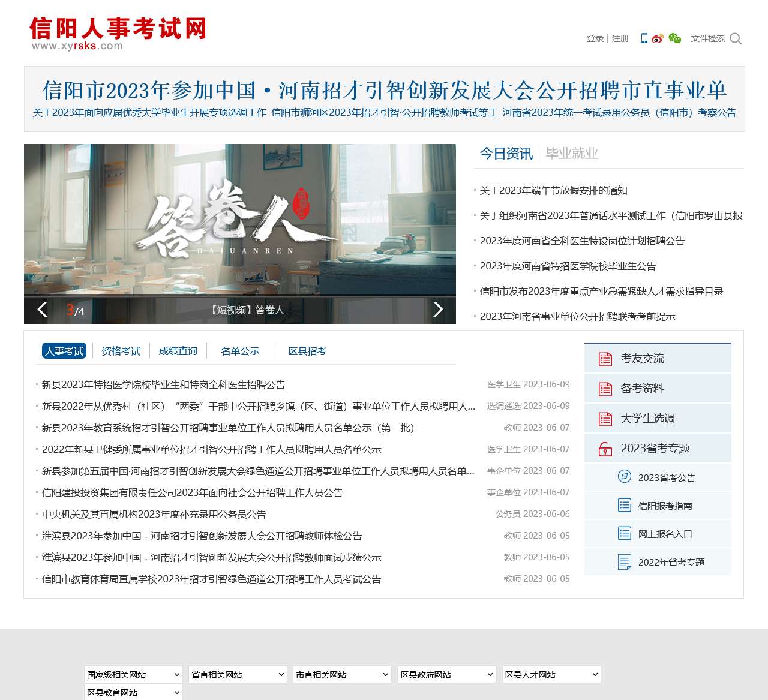Open 淮滨县 公开招聘教师面试成绩公示
Viewport: 768px width, 700px height.
212,558
